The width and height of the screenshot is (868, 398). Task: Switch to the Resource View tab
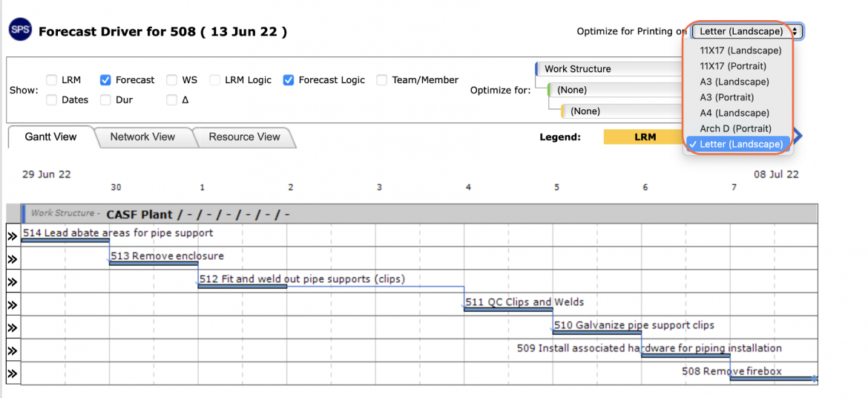244,137
